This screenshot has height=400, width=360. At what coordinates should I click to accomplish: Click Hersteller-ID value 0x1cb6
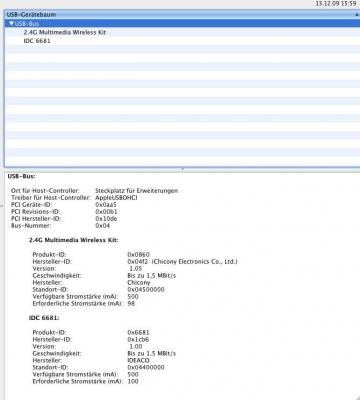[x=138, y=339]
